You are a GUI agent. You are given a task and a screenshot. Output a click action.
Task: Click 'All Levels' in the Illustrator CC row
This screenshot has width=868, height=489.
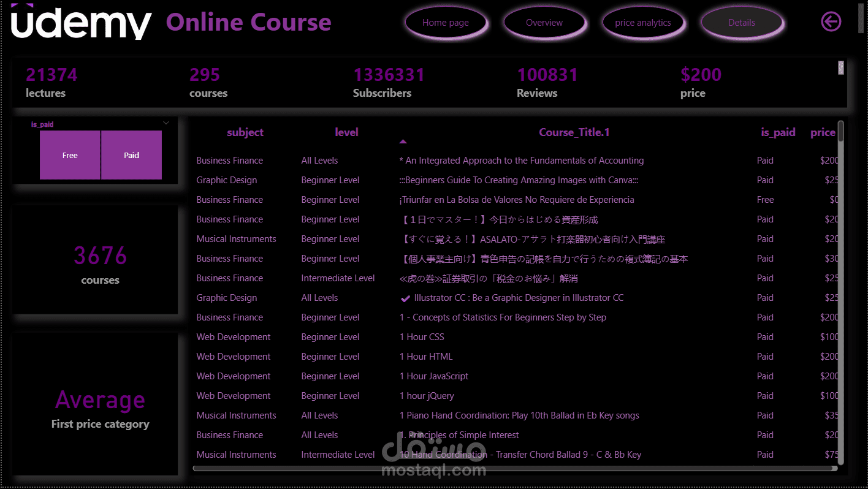point(319,298)
